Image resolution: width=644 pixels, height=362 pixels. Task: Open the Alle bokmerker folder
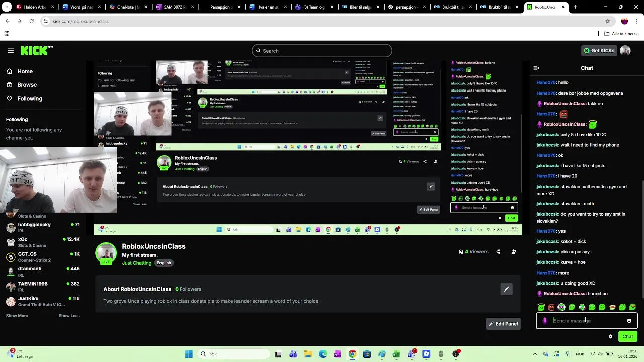click(x=622, y=34)
